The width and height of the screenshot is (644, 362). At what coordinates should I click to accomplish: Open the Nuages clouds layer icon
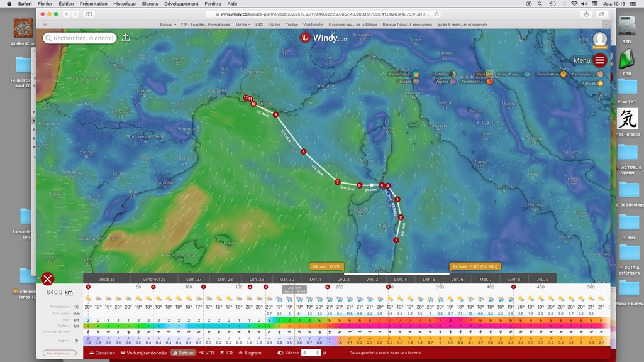[416, 81]
